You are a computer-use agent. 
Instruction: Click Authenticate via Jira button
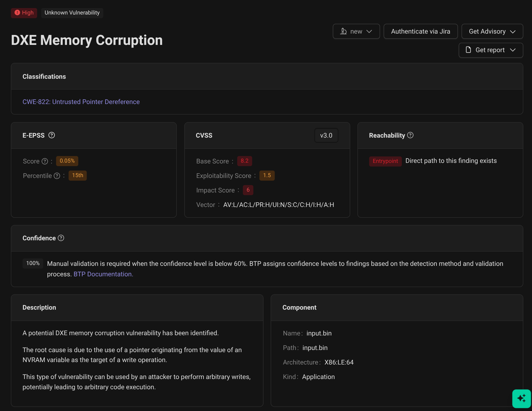coord(420,31)
